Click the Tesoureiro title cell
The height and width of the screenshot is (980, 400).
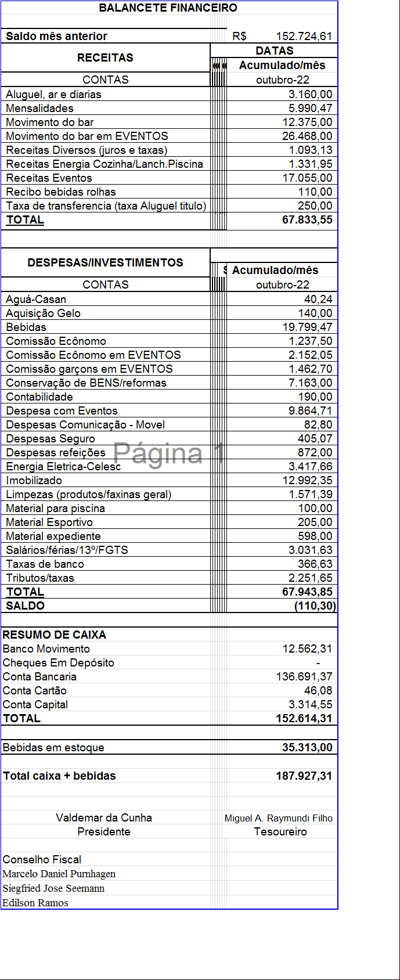point(280,831)
